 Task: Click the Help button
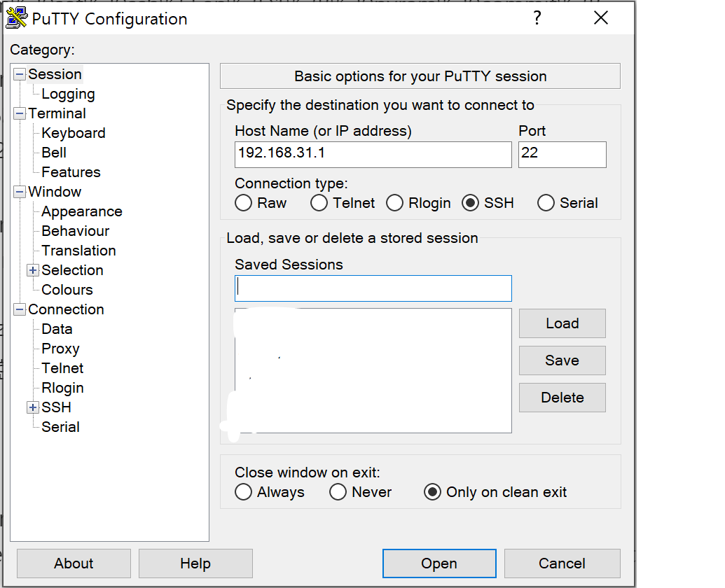point(195,563)
